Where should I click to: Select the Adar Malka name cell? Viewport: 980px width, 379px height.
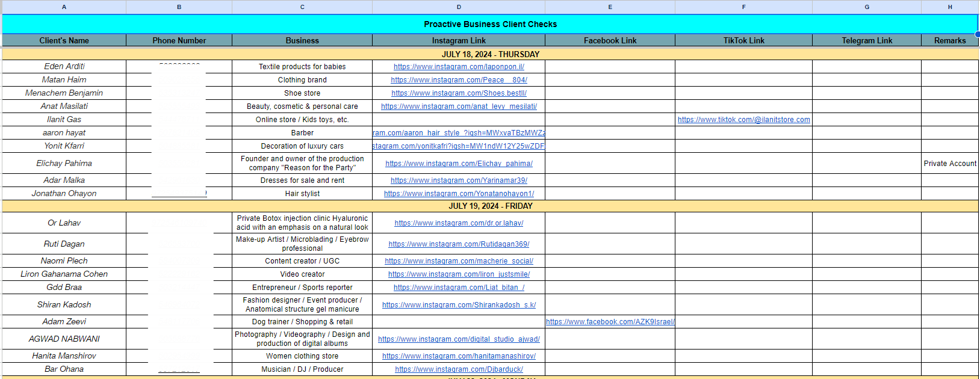click(x=64, y=180)
